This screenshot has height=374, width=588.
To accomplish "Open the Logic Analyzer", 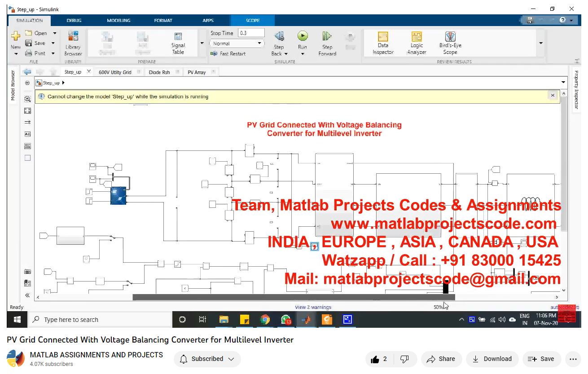I will (x=417, y=43).
